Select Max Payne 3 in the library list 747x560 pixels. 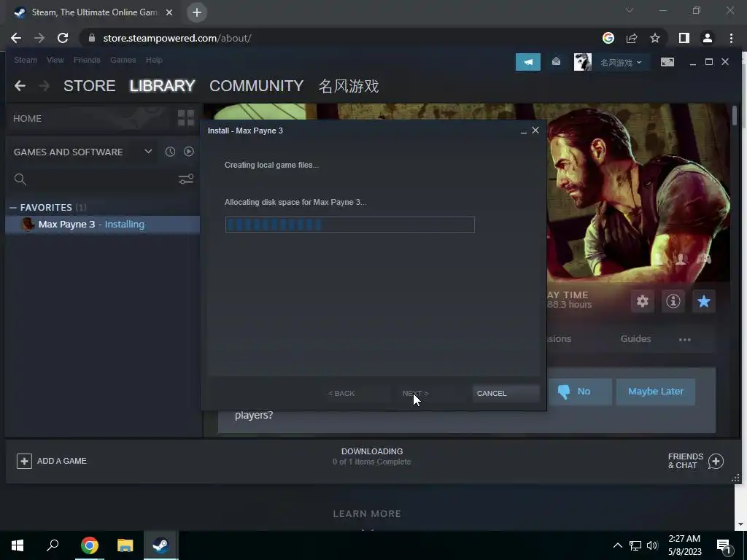pyautogui.click(x=102, y=225)
